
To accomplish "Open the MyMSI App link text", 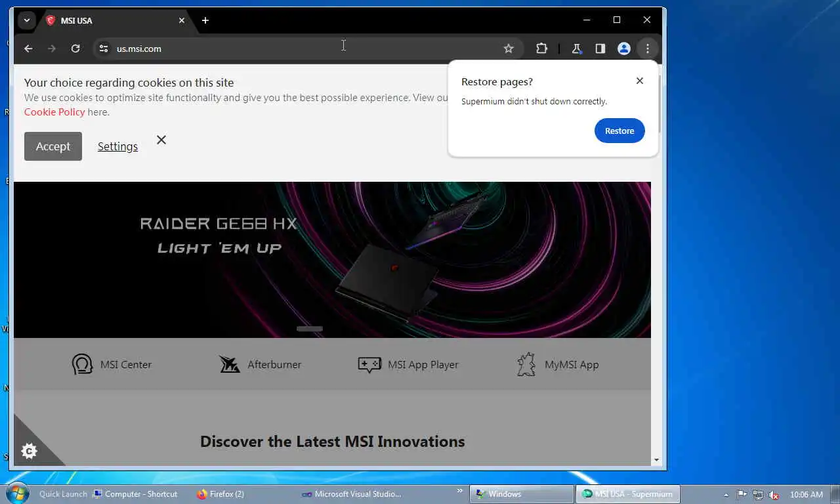I will 572,365.
